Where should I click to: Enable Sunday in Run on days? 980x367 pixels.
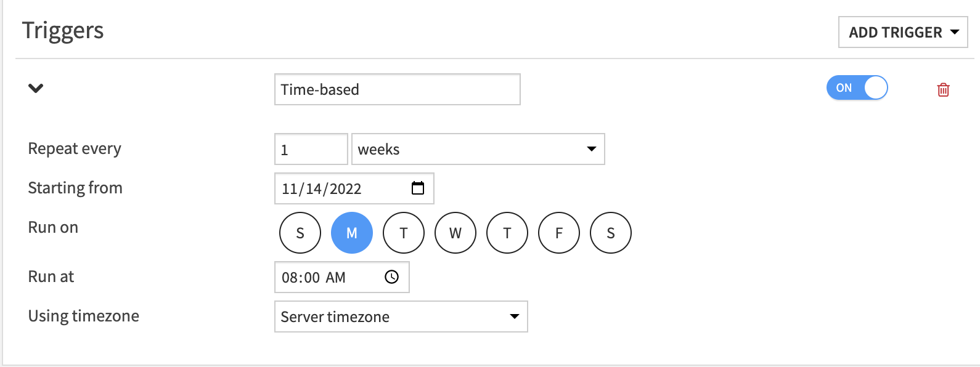[300, 233]
